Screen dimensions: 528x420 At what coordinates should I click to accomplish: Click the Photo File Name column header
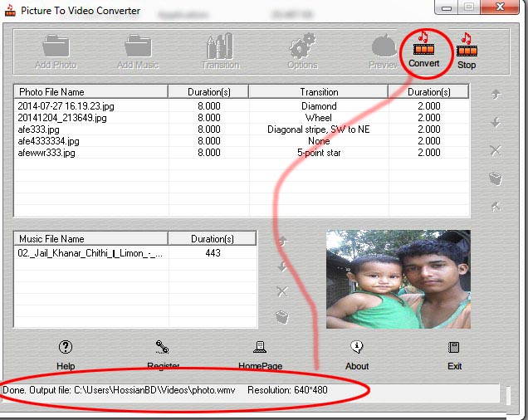[x=91, y=92]
